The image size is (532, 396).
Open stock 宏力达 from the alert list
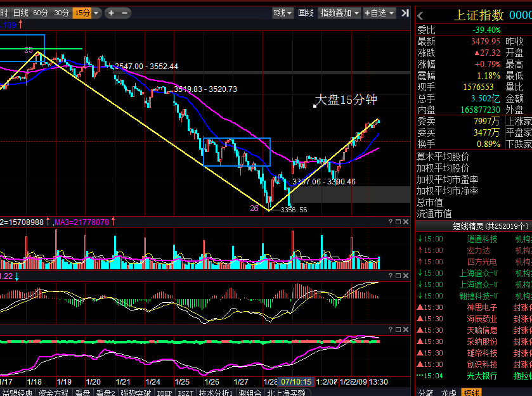(x=478, y=250)
